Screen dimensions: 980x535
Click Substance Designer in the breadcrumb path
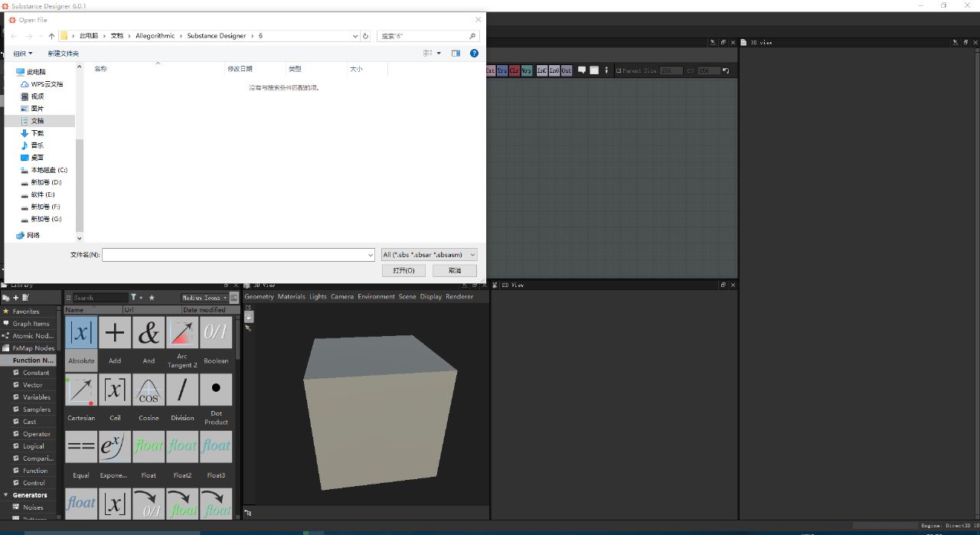[x=217, y=36]
